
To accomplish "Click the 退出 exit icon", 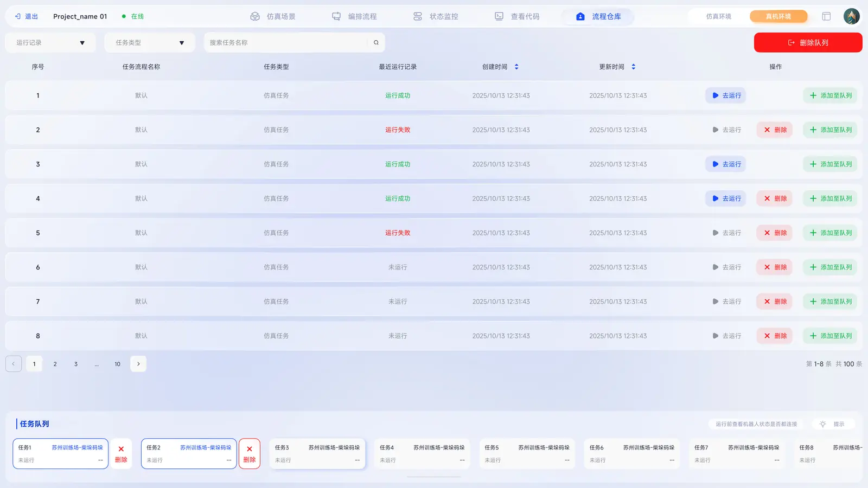I will tap(18, 16).
